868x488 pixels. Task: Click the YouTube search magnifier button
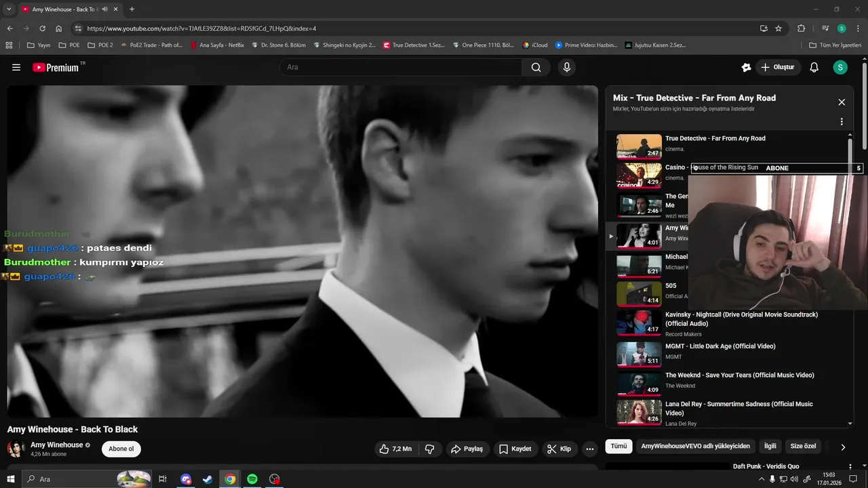536,67
